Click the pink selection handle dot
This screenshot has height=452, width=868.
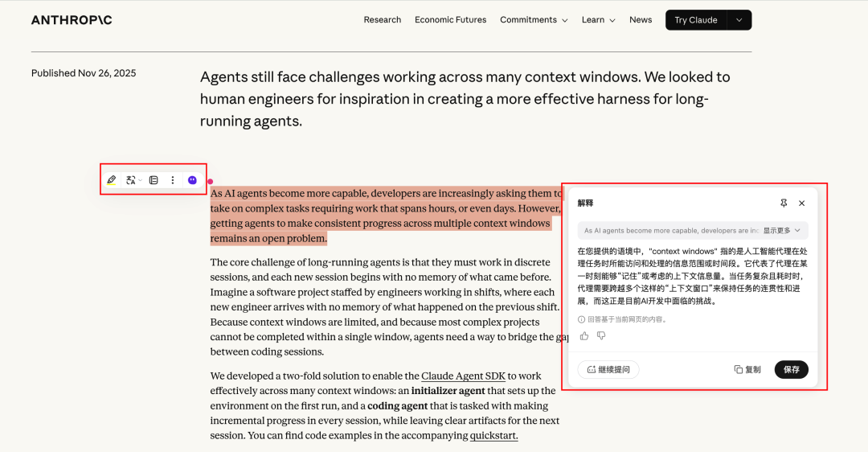pos(211,182)
